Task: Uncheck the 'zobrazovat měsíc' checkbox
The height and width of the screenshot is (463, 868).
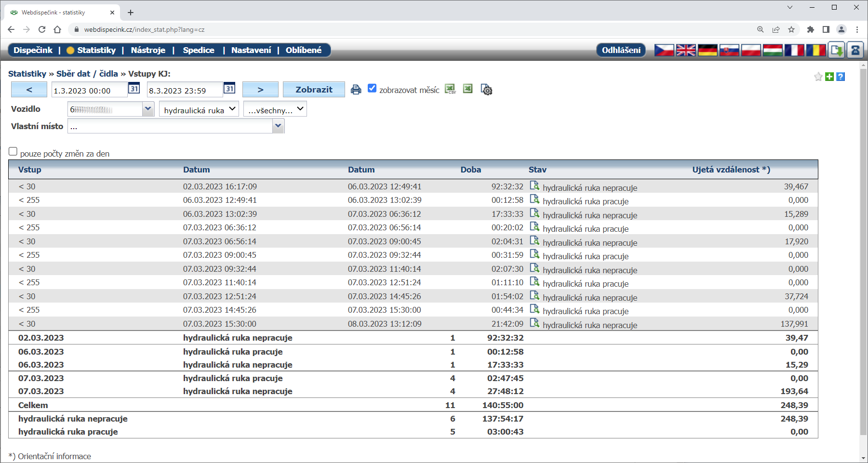Action: click(372, 88)
